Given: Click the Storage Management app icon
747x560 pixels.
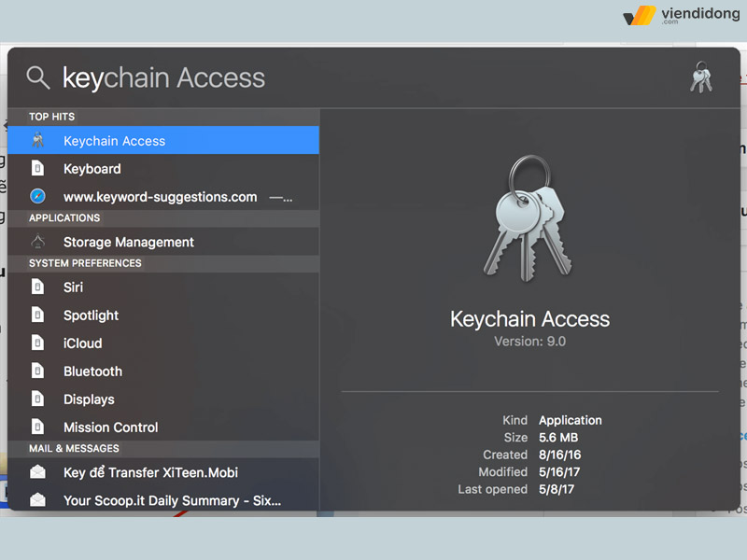Looking at the screenshot, I should [x=37, y=242].
